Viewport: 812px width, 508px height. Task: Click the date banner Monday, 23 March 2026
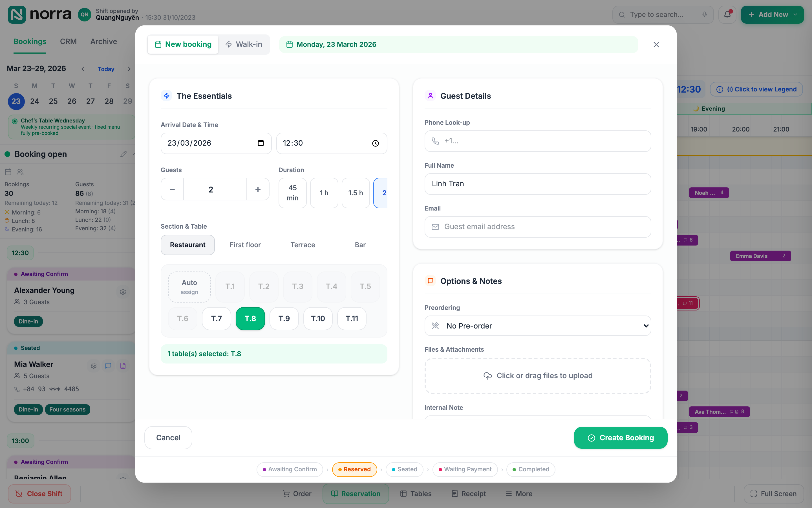pos(458,44)
